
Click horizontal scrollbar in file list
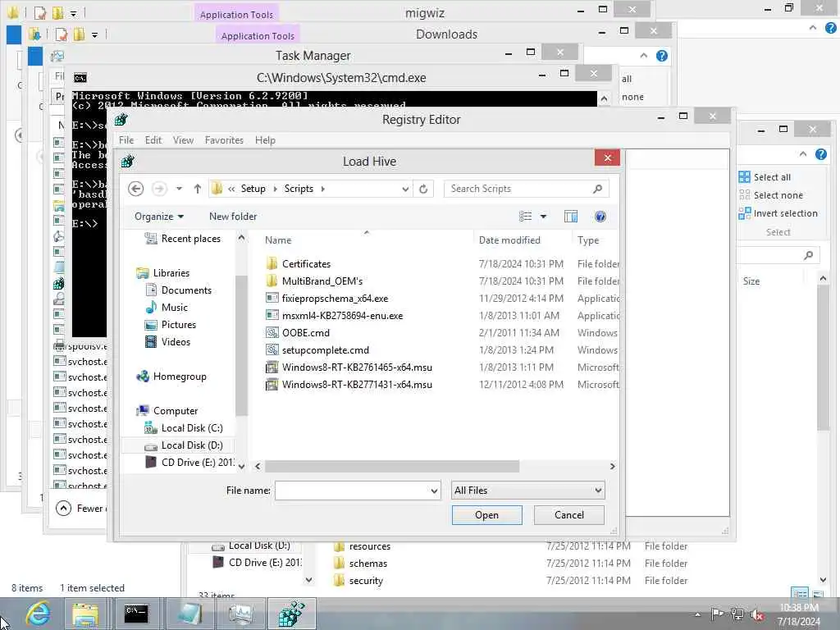click(391, 467)
